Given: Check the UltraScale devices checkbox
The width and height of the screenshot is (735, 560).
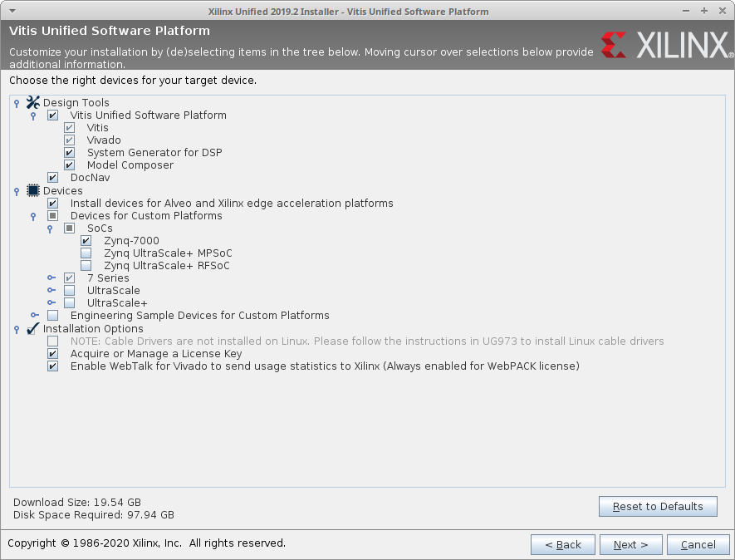Looking at the screenshot, I should 70,290.
